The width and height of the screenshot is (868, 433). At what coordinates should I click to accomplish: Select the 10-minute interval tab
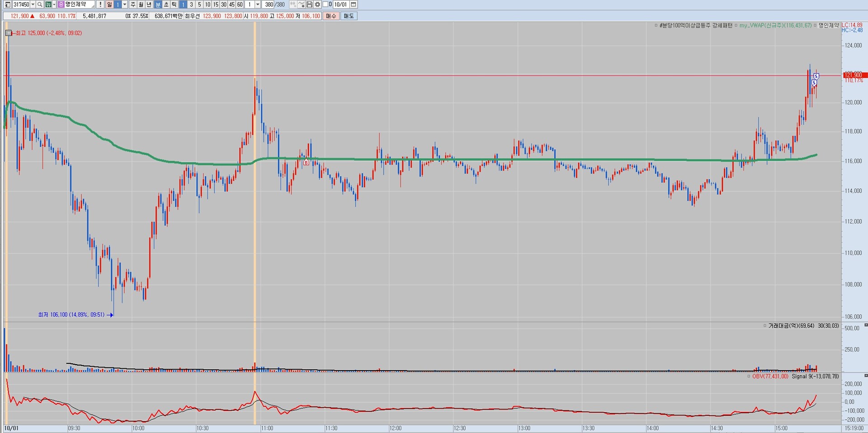(208, 5)
